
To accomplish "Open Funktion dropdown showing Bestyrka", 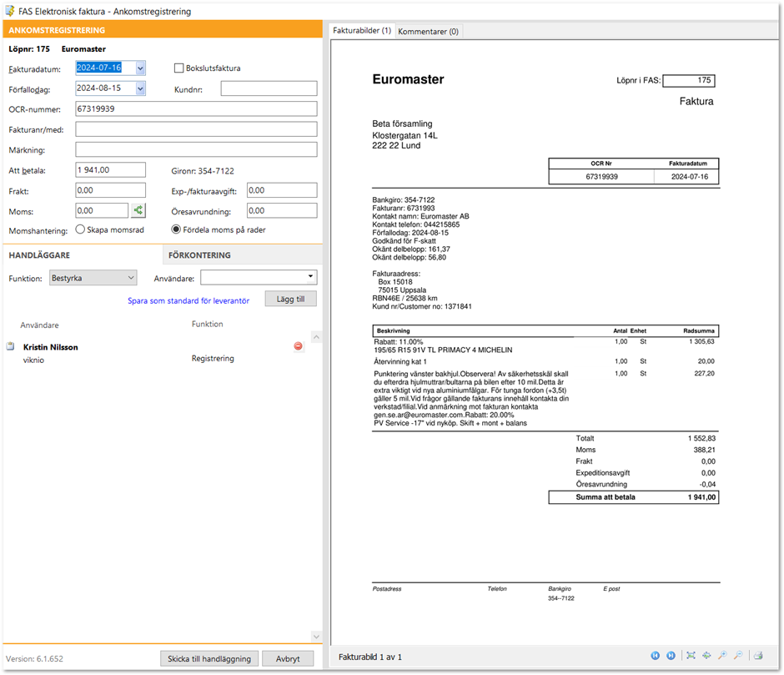I will tap(93, 278).
